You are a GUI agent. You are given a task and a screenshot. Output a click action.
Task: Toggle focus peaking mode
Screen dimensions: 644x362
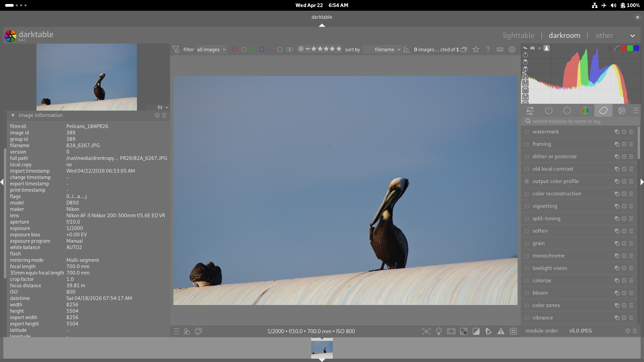(426, 331)
